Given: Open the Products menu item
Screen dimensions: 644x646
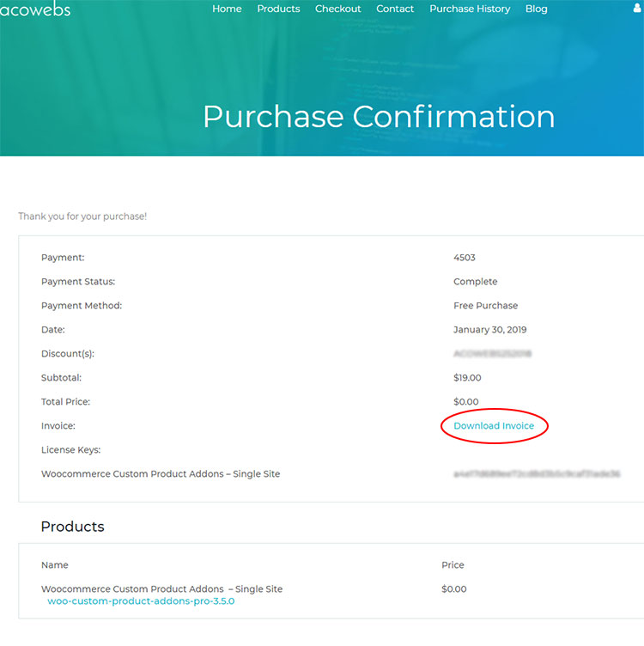Looking at the screenshot, I should pyautogui.click(x=278, y=9).
